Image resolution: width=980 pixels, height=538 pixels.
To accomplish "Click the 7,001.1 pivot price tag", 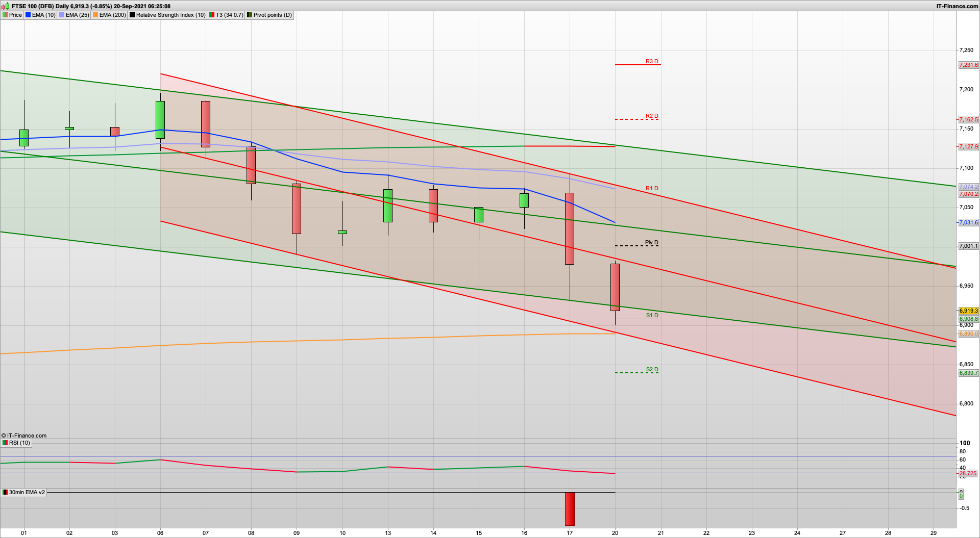I will coord(968,246).
